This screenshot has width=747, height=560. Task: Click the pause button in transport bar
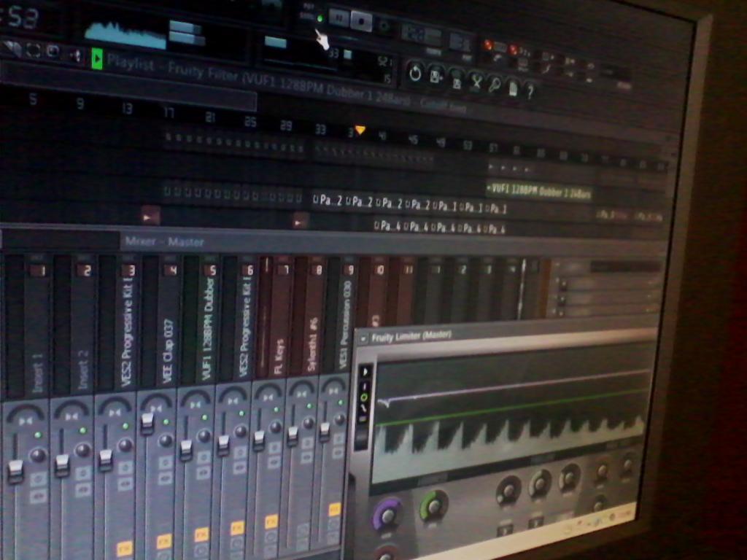(338, 17)
